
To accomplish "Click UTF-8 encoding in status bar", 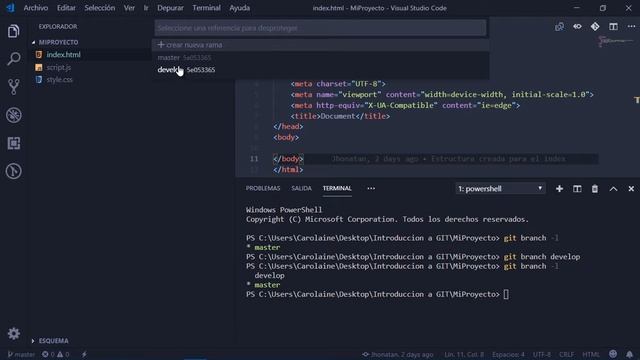I will [542, 354].
